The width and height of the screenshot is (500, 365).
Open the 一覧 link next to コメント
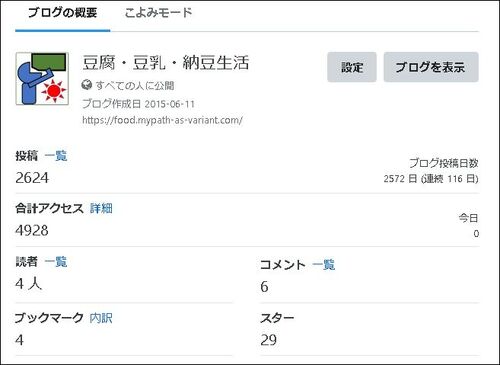[324, 265]
